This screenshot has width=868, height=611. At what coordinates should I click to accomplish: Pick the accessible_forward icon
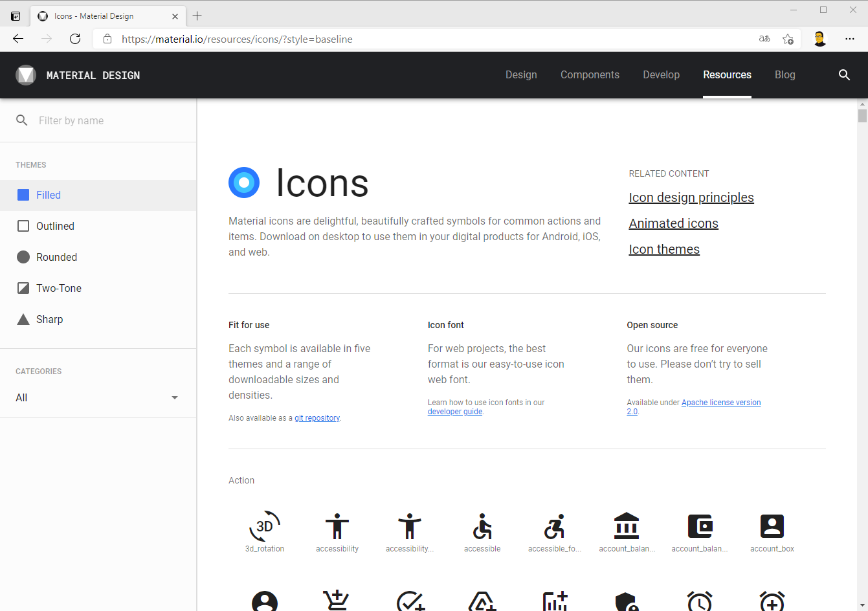pos(555,527)
